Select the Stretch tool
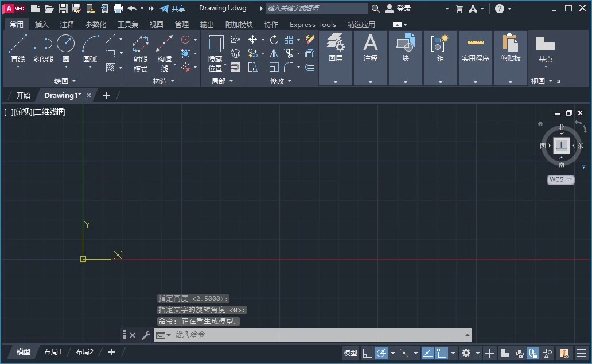This screenshot has height=364, width=592. (x=252, y=68)
